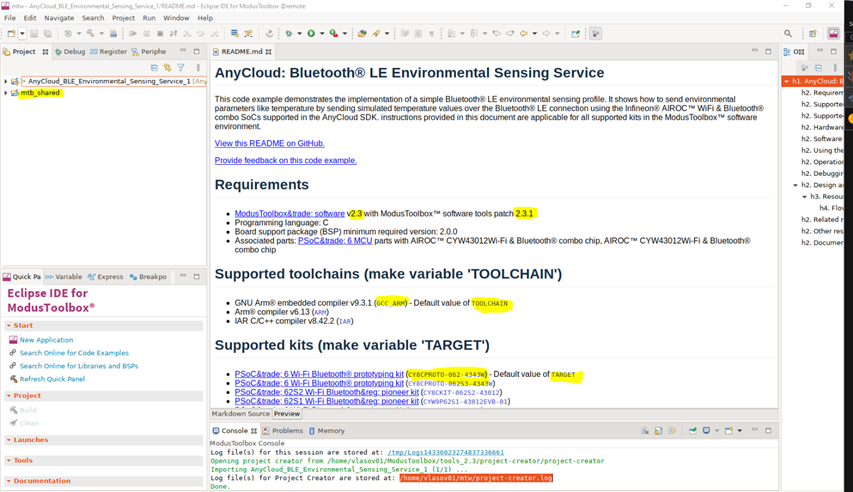853x492 pixels.
Task: Click the green Run button
Action: click(311, 34)
